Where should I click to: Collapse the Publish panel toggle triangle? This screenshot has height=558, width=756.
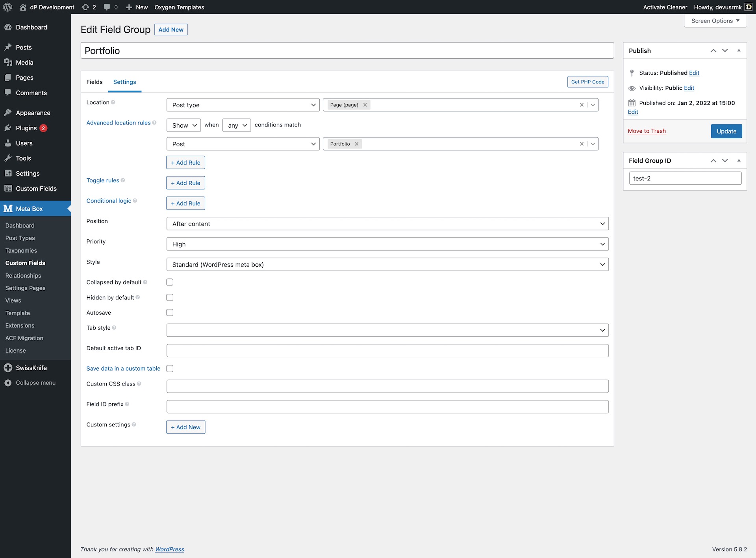[739, 51]
